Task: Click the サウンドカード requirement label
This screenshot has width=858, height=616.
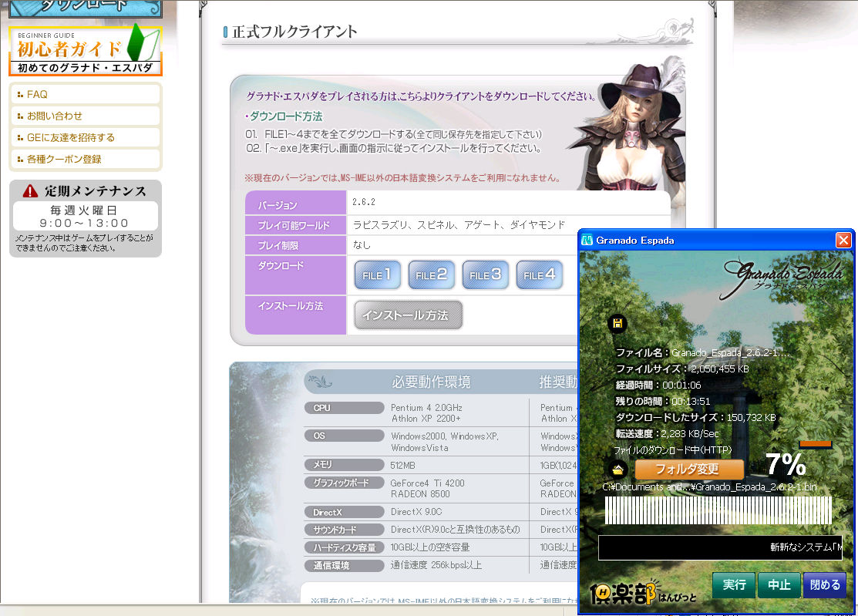Action: click(x=344, y=530)
